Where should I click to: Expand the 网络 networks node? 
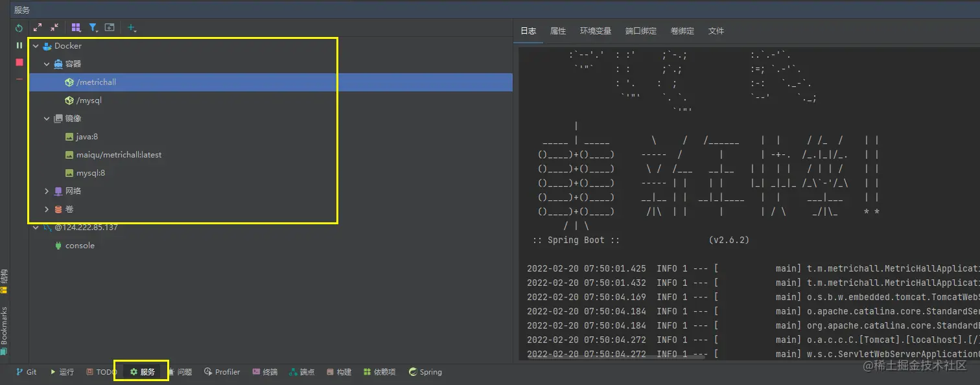[x=47, y=191]
